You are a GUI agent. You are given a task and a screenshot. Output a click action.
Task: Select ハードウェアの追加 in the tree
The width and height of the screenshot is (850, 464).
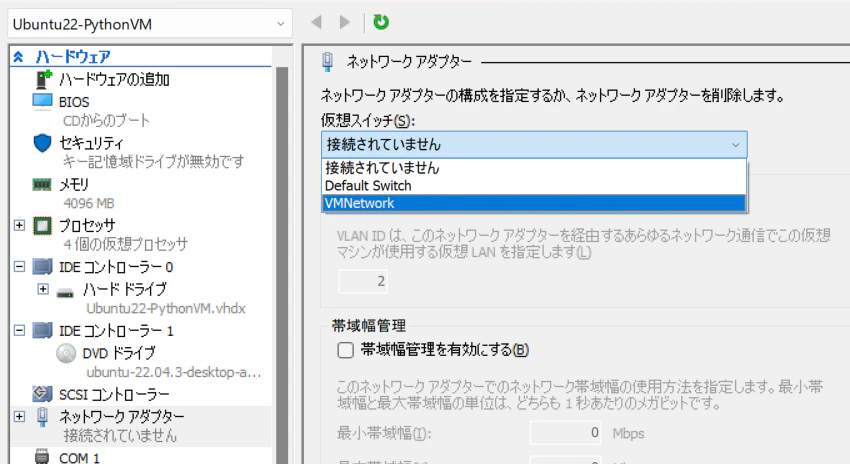tap(114, 80)
